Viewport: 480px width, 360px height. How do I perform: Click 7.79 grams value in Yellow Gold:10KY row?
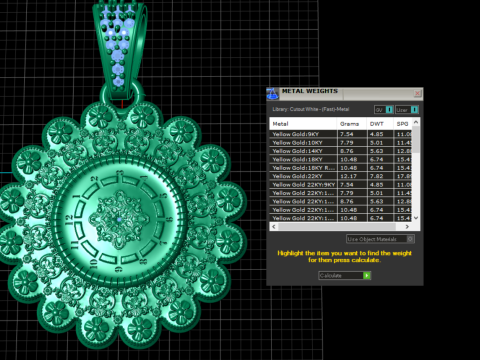(347, 142)
